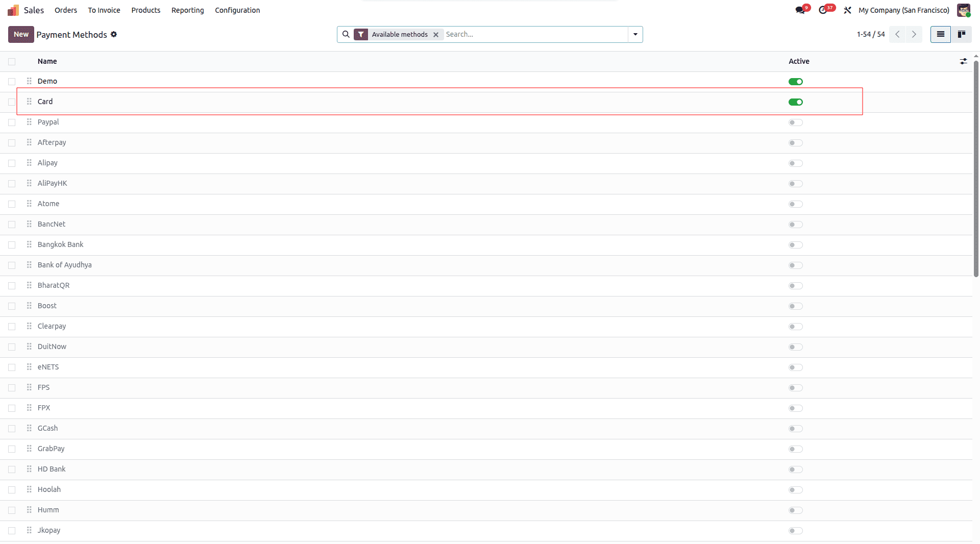Screen dimensions: 980x544
Task: Click the list view icon
Action: click(941, 34)
